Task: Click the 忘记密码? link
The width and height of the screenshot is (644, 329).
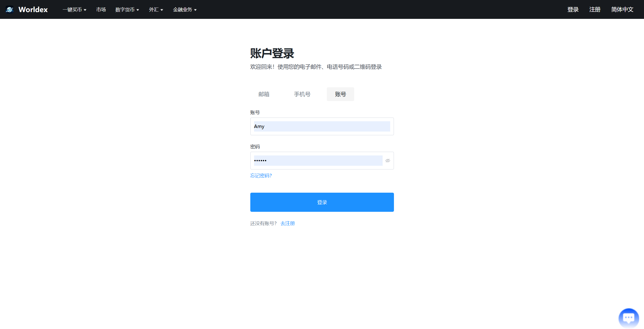Action: [261, 176]
